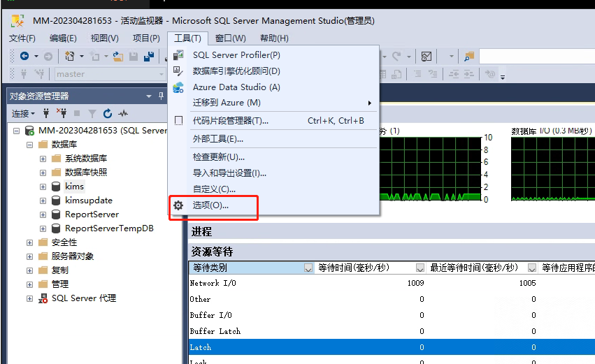This screenshot has width=595, height=364.
Task: Open the 视图(V) menu
Action: [x=105, y=38]
